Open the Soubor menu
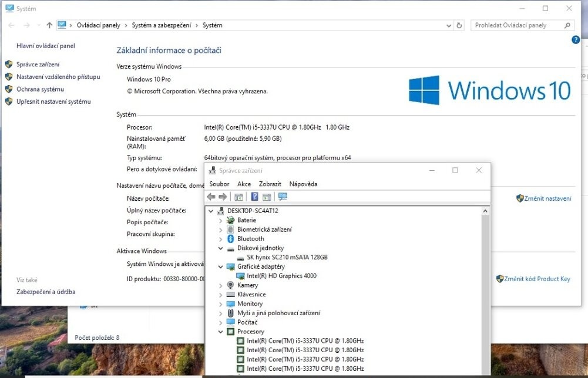This screenshot has width=588, height=378. 219,184
